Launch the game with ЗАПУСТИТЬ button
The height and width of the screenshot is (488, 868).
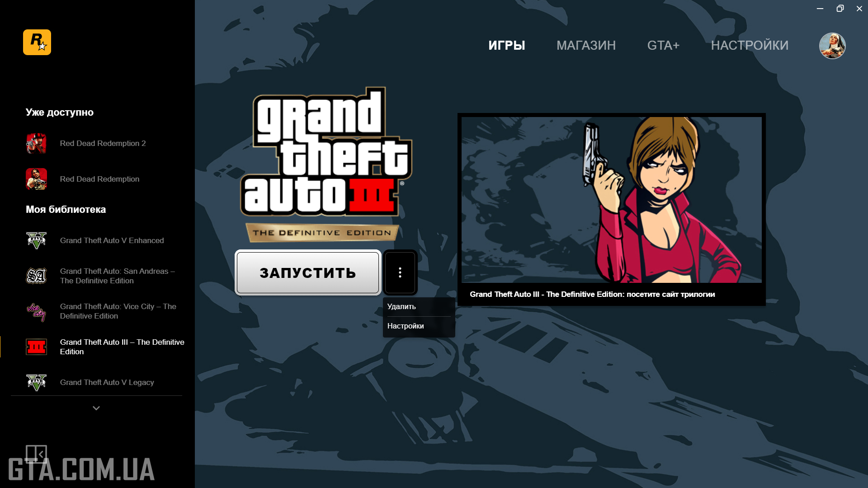click(x=308, y=272)
